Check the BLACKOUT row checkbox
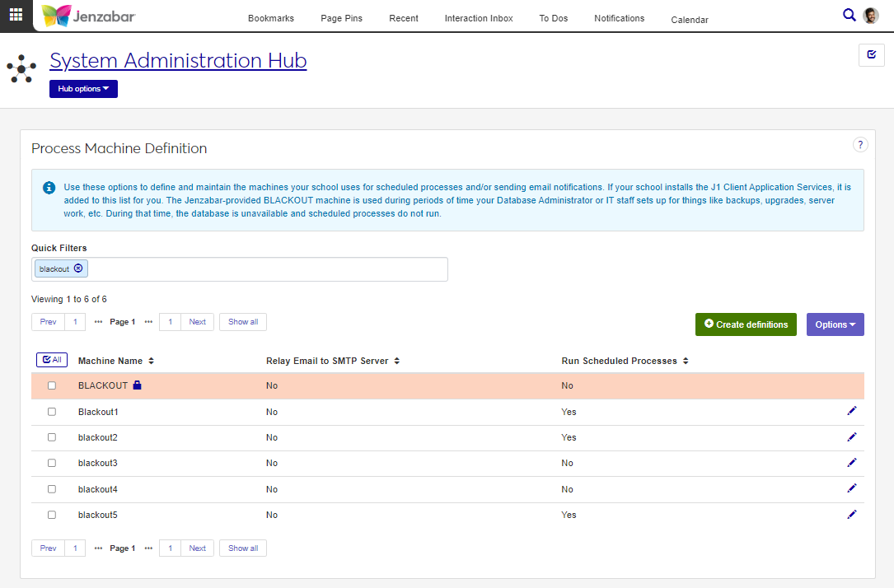The image size is (894, 588). pyautogui.click(x=52, y=385)
